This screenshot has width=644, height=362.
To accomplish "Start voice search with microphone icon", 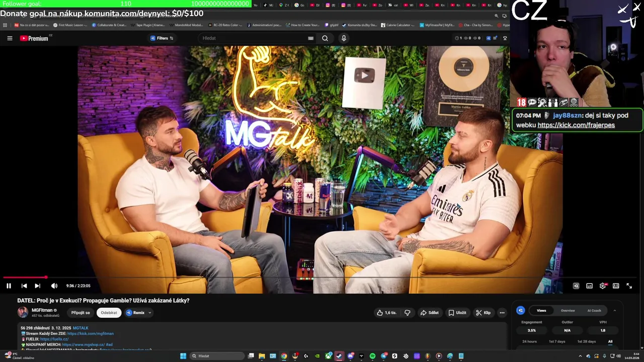I will click(344, 38).
